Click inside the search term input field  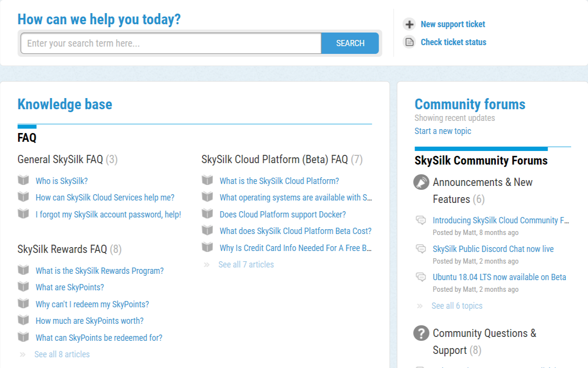[170, 43]
